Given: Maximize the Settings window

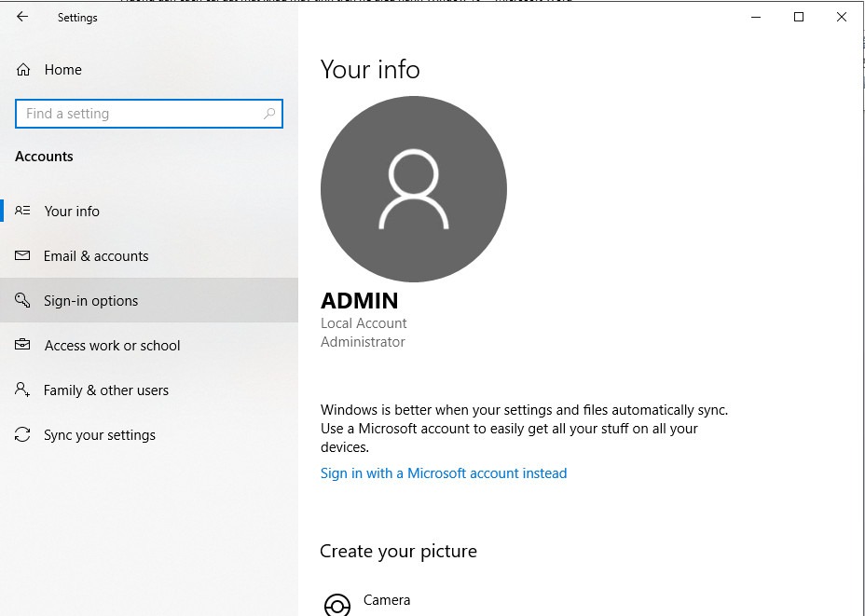Looking at the screenshot, I should 798,17.
